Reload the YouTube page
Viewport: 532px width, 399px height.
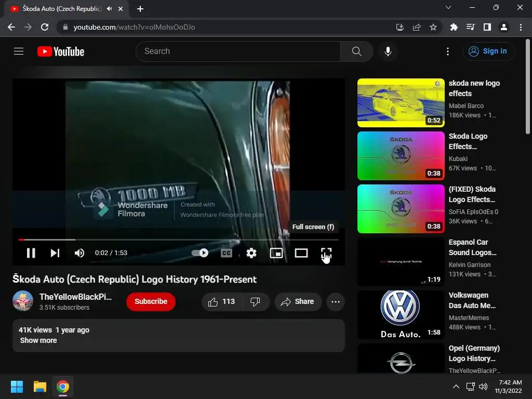tap(45, 27)
